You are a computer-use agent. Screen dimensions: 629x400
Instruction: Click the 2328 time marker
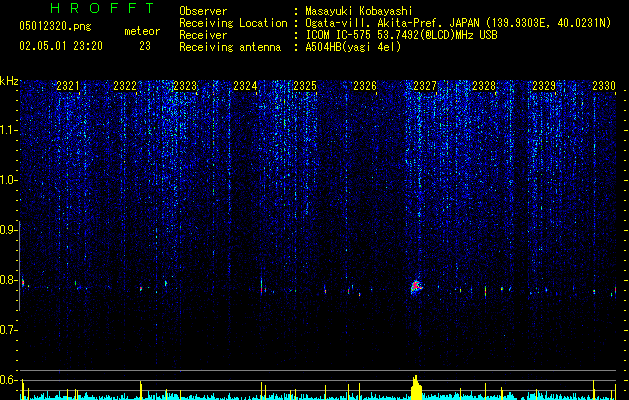pos(484,86)
